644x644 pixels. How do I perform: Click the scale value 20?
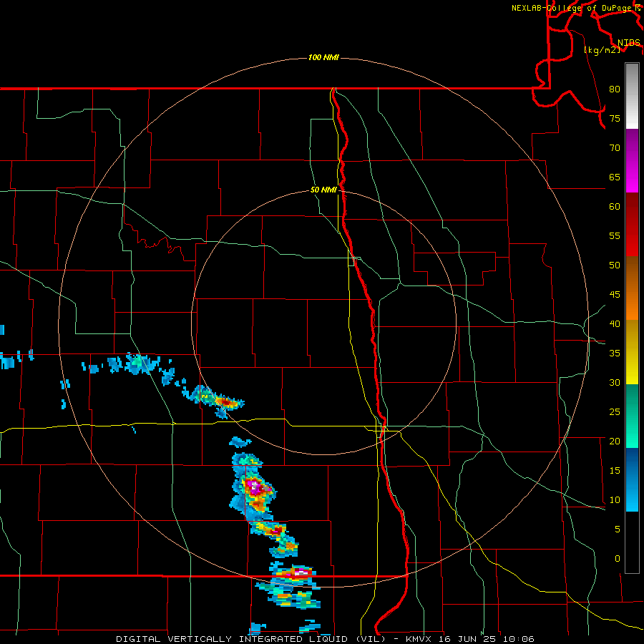[x=615, y=441]
